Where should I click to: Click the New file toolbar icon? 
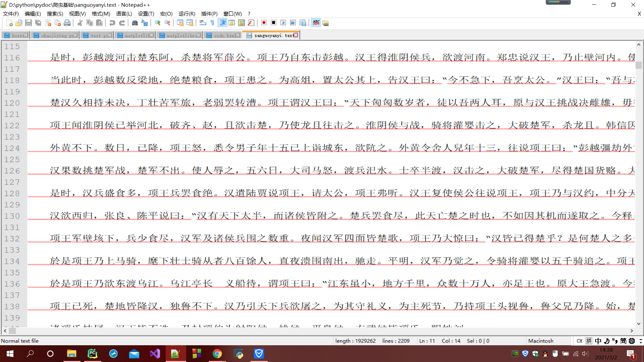tap(9, 23)
